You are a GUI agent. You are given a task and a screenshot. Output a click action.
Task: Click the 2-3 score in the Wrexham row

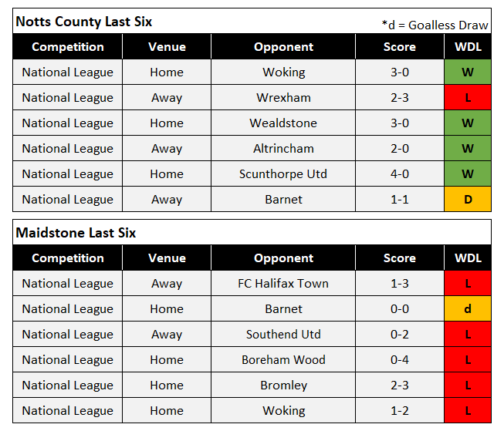(399, 98)
